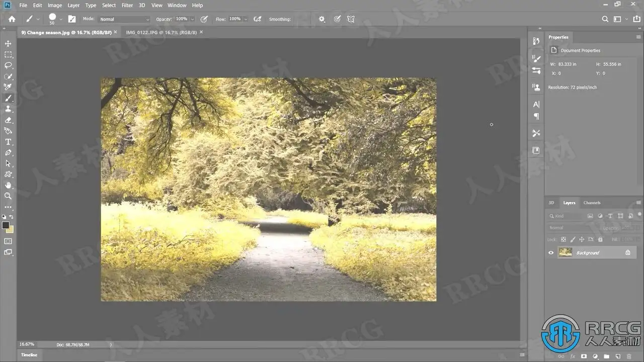Select the Horizontal Type tool

click(x=8, y=142)
